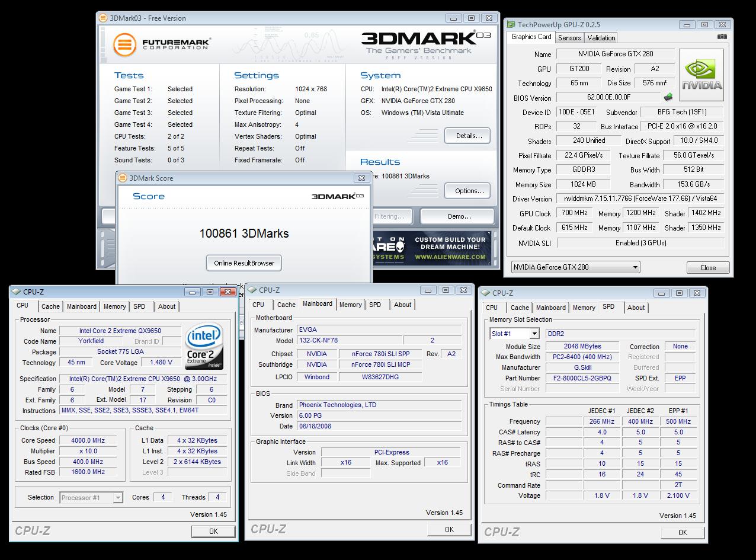Click the Online ResultBrowser button
Screen dimensions: 756x560
(244, 263)
